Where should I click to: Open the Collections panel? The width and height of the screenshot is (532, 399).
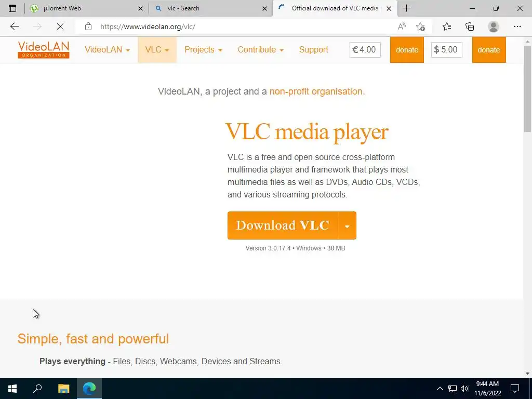pos(470,26)
